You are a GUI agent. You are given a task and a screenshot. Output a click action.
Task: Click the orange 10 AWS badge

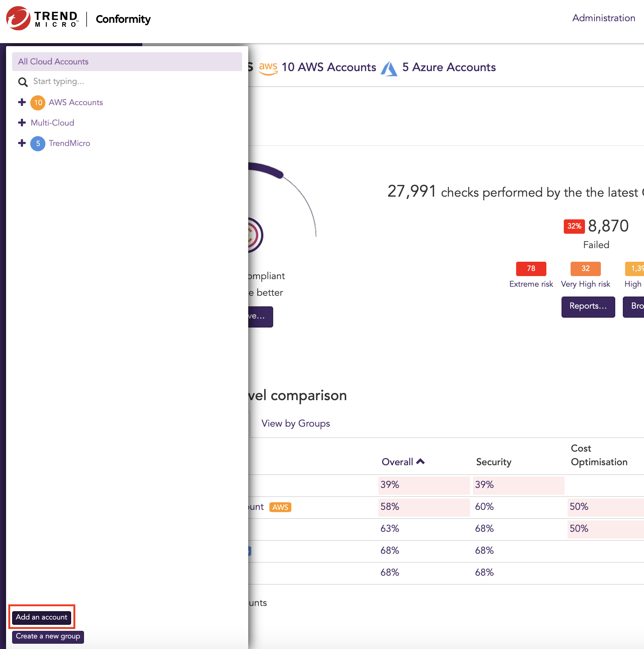[38, 102]
